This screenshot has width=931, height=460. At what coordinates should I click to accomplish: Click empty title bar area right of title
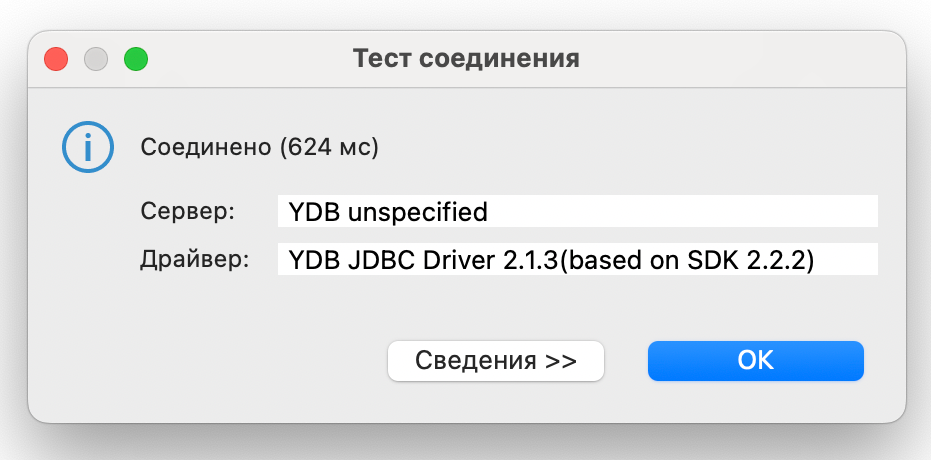click(x=740, y=58)
